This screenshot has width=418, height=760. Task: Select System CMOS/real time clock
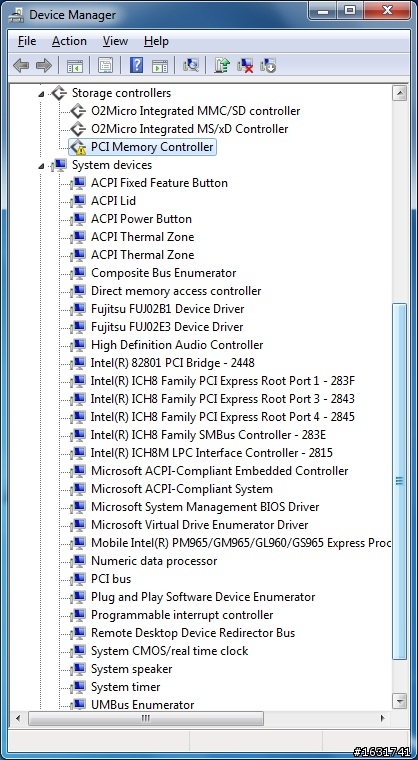pos(170,651)
